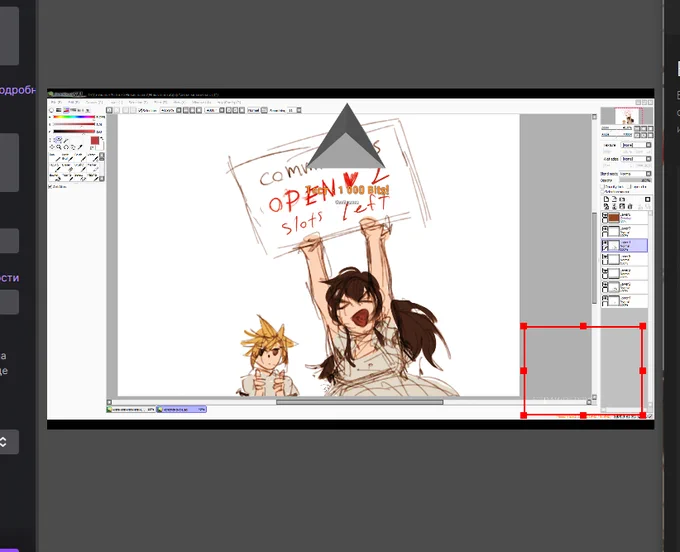Viewport: 680px width, 552px height.
Task: Select the Lasso selection tool
Action: [x=58, y=140]
